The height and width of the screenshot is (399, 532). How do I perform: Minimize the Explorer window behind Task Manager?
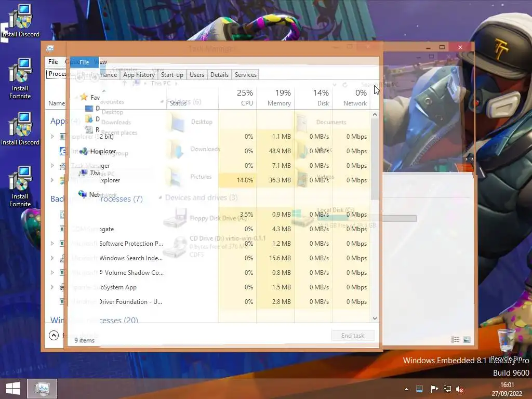click(428, 47)
